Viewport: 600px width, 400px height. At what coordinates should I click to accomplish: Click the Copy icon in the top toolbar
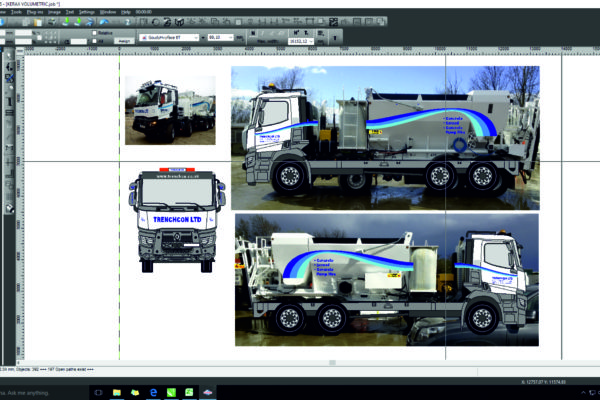(26, 22)
